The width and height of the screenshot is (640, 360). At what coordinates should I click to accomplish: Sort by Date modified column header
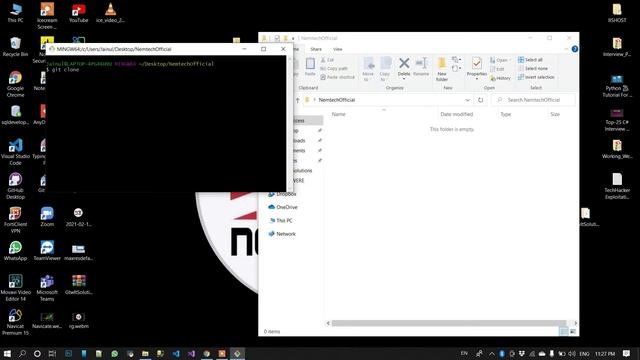click(x=456, y=114)
